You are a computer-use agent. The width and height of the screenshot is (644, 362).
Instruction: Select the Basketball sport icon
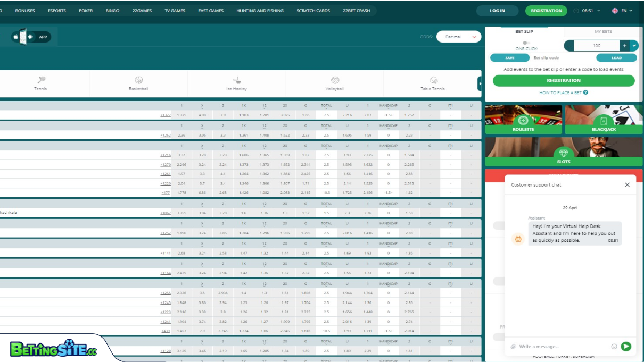click(x=138, y=81)
